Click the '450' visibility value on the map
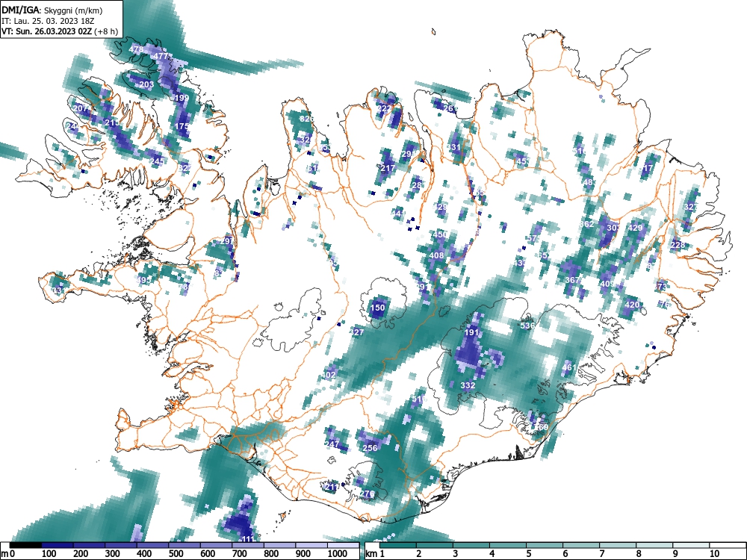The height and width of the screenshot is (560, 747). [440, 234]
